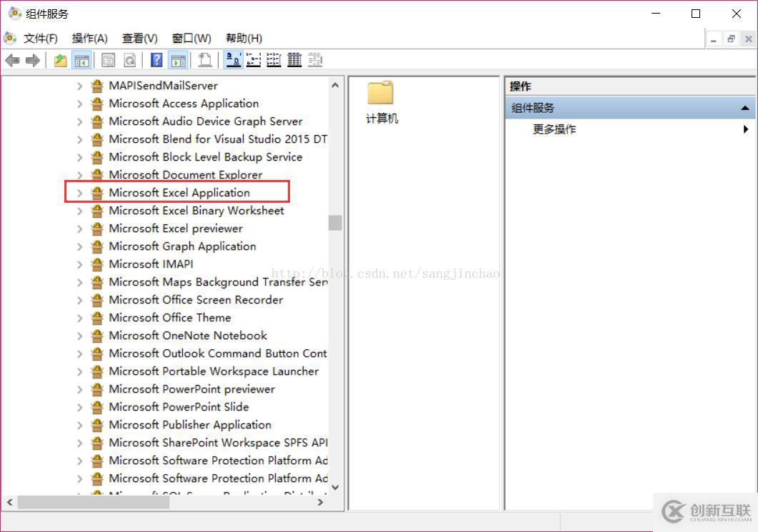
Task: Open the 计算机 folder in center pane
Action: tap(382, 102)
